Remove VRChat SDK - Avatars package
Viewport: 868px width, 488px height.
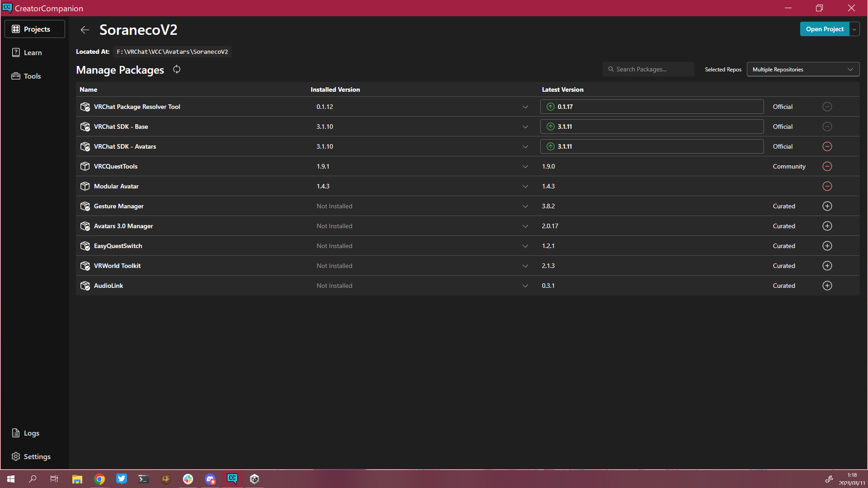click(827, 146)
